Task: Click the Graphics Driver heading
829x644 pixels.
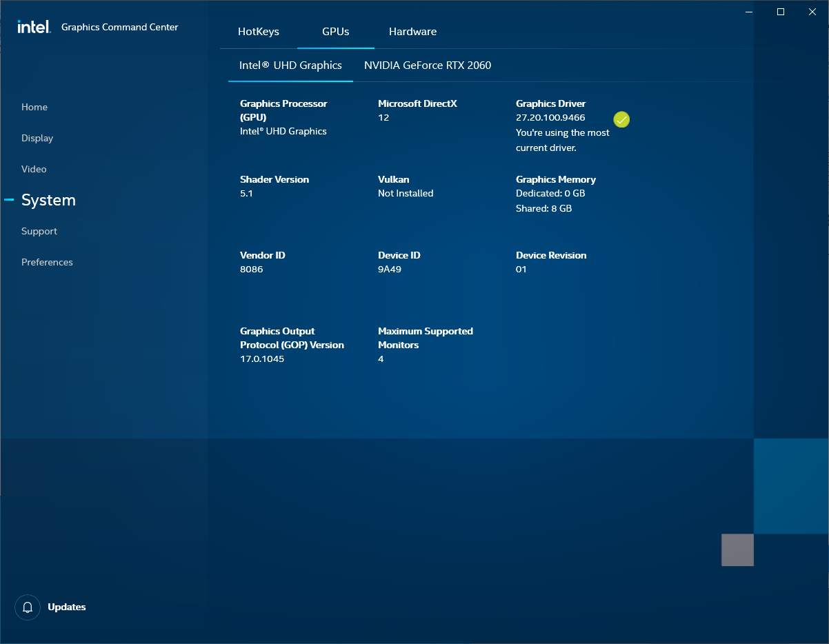Action: click(550, 104)
